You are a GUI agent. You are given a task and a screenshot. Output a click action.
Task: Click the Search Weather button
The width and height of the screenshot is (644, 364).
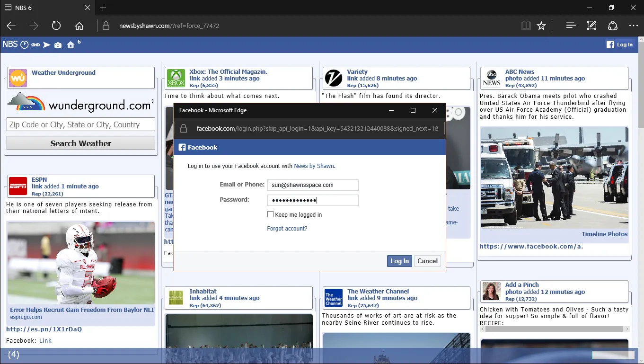point(81,143)
